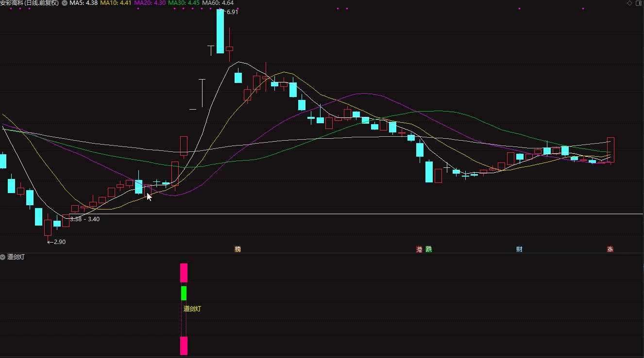Select the MA60 indicator label
The width and height of the screenshot is (644, 358).
(x=218, y=3)
